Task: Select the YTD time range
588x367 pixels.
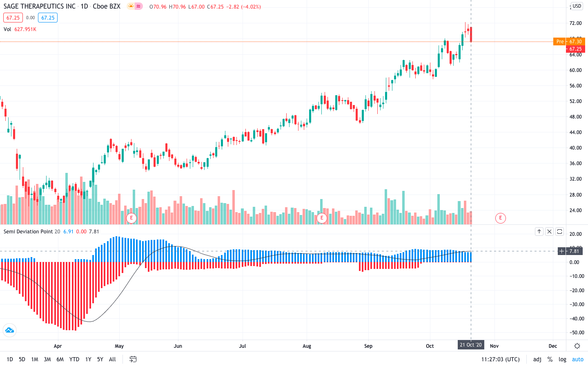Action: click(74, 359)
